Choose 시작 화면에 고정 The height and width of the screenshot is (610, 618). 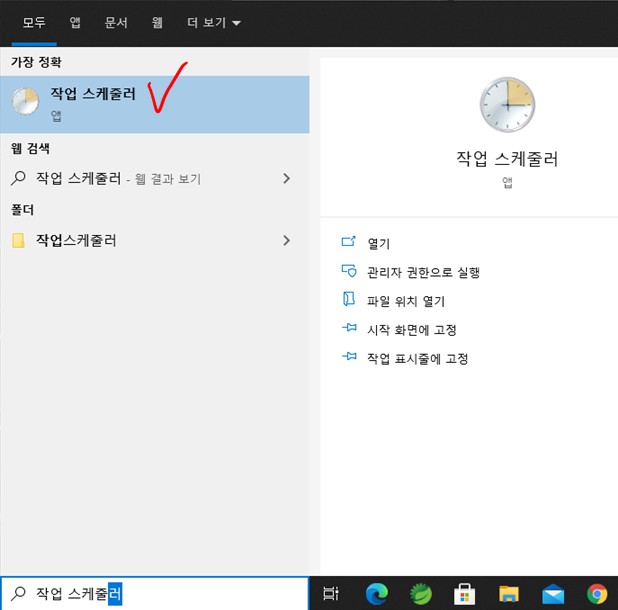coord(412,330)
